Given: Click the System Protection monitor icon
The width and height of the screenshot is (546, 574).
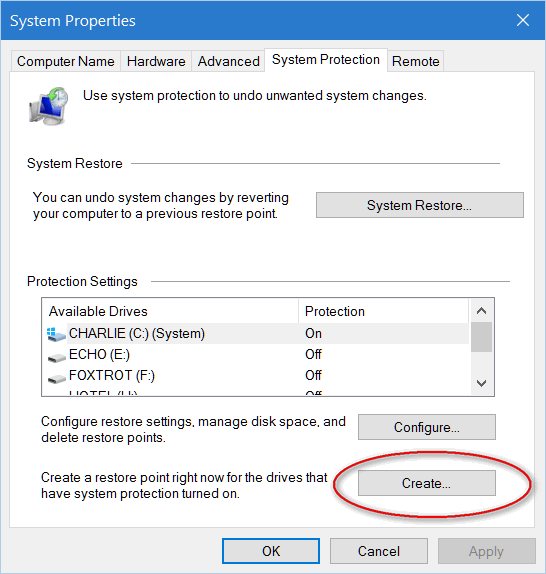Looking at the screenshot, I should tap(49, 106).
